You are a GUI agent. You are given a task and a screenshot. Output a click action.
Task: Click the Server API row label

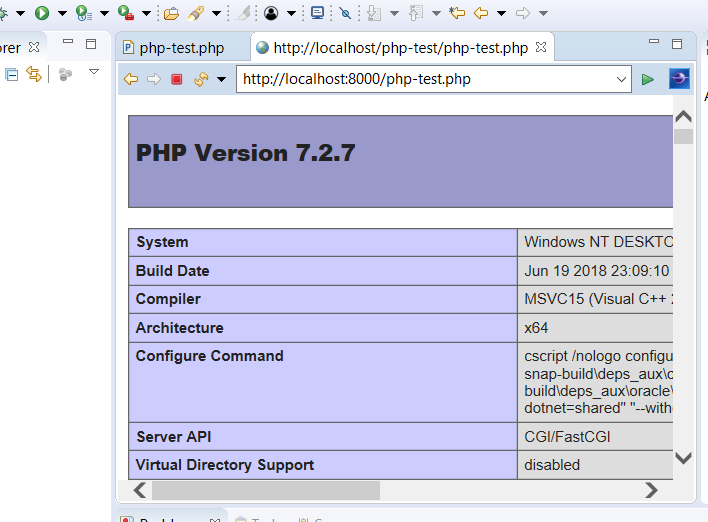(174, 437)
